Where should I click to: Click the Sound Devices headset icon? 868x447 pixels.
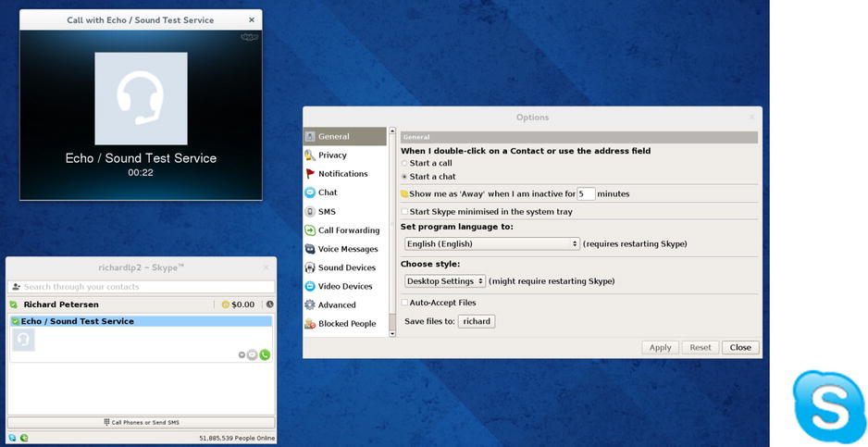coord(310,267)
